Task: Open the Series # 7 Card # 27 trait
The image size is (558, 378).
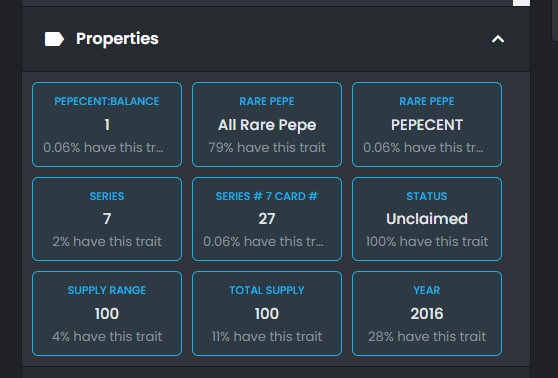Action: point(267,219)
